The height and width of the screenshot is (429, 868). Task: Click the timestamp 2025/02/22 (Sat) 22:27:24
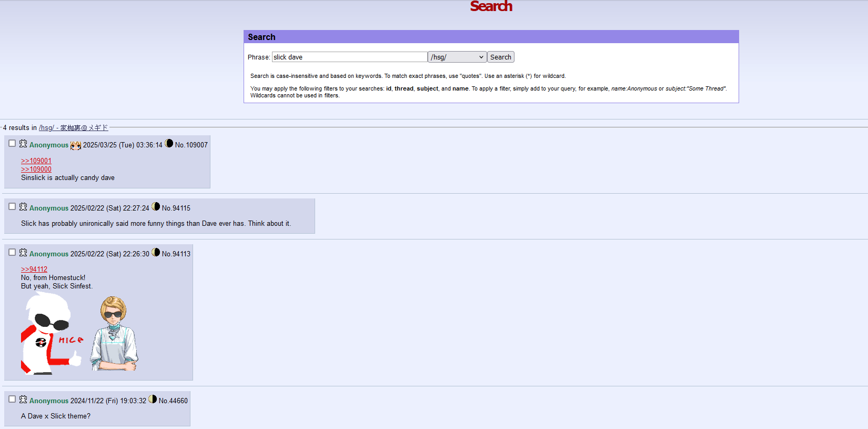point(110,208)
